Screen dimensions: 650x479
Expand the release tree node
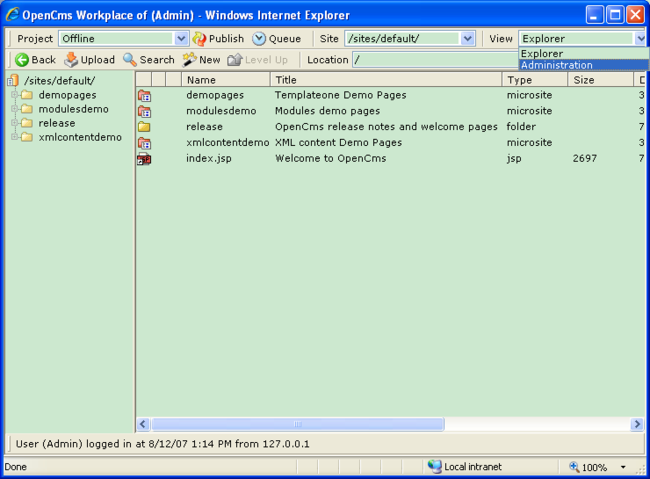tap(14, 123)
